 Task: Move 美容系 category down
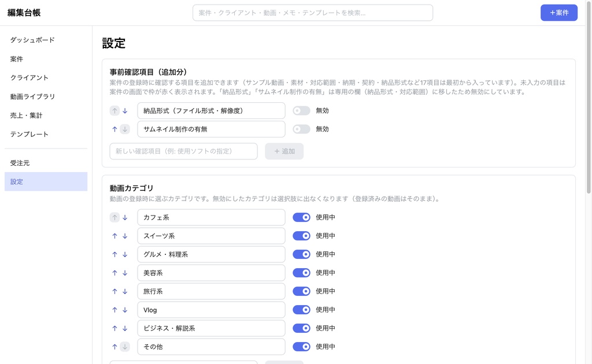pos(125,273)
